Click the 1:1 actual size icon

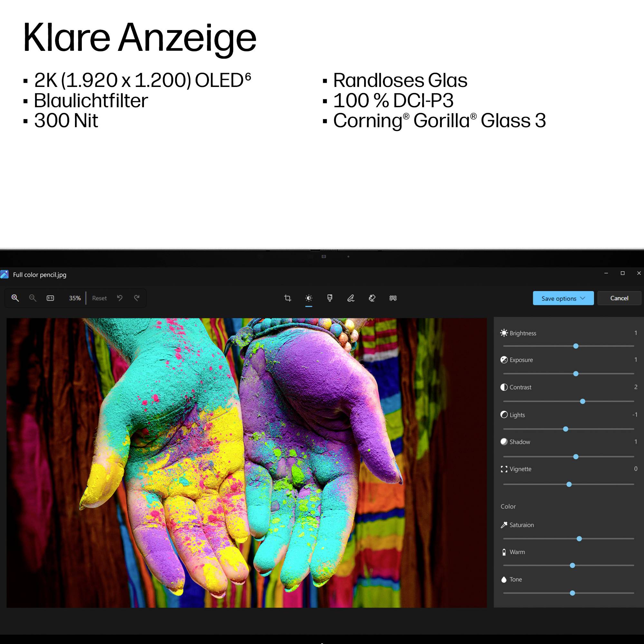coord(50,298)
